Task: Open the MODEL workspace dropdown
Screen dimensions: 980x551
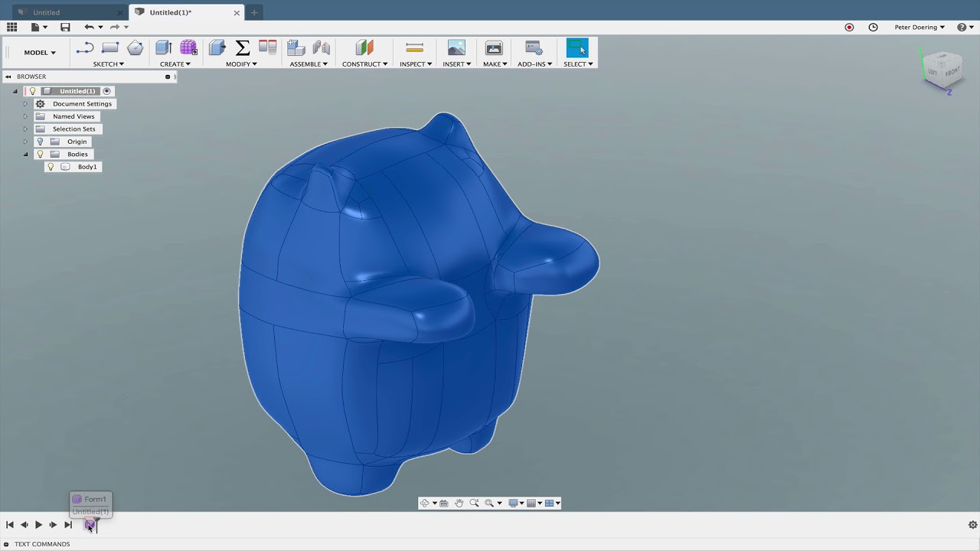Action: [40, 52]
